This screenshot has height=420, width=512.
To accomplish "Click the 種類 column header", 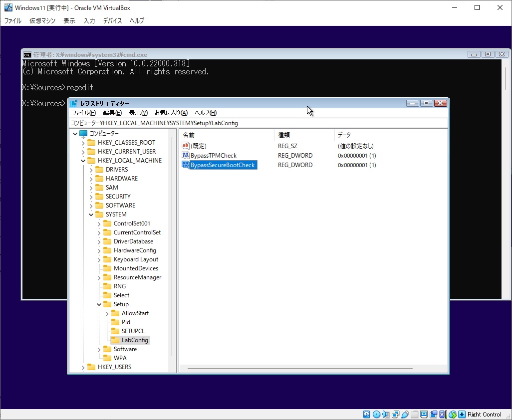I will click(304, 135).
